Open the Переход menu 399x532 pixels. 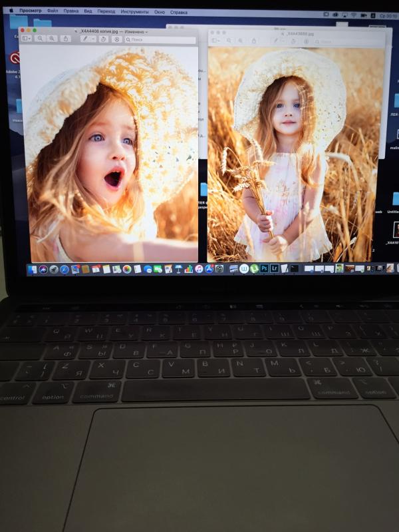coord(106,11)
